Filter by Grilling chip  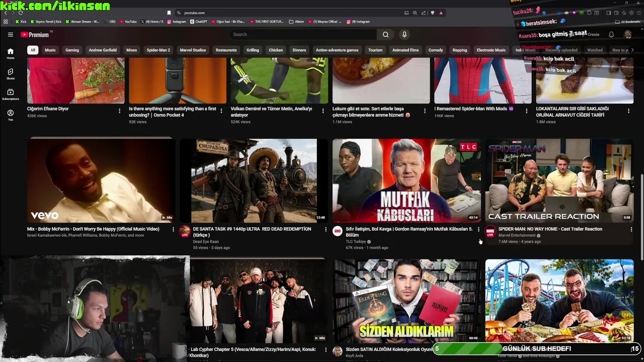tap(253, 50)
